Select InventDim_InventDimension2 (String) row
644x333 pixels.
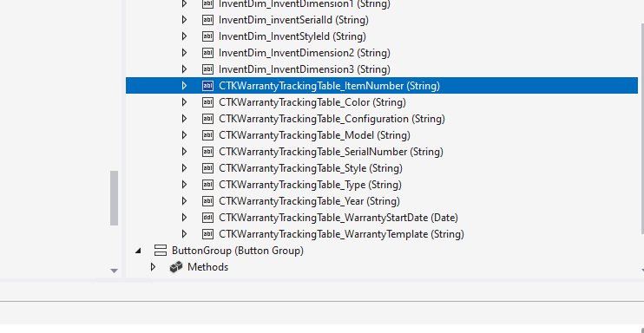tap(382, 53)
